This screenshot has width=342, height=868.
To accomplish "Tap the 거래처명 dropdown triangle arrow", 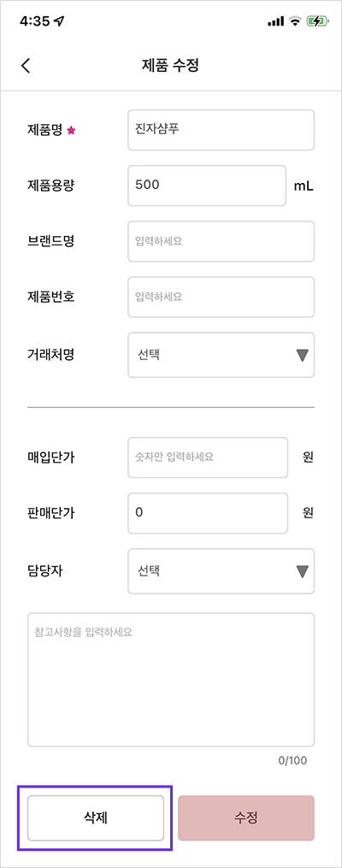I will click(302, 356).
